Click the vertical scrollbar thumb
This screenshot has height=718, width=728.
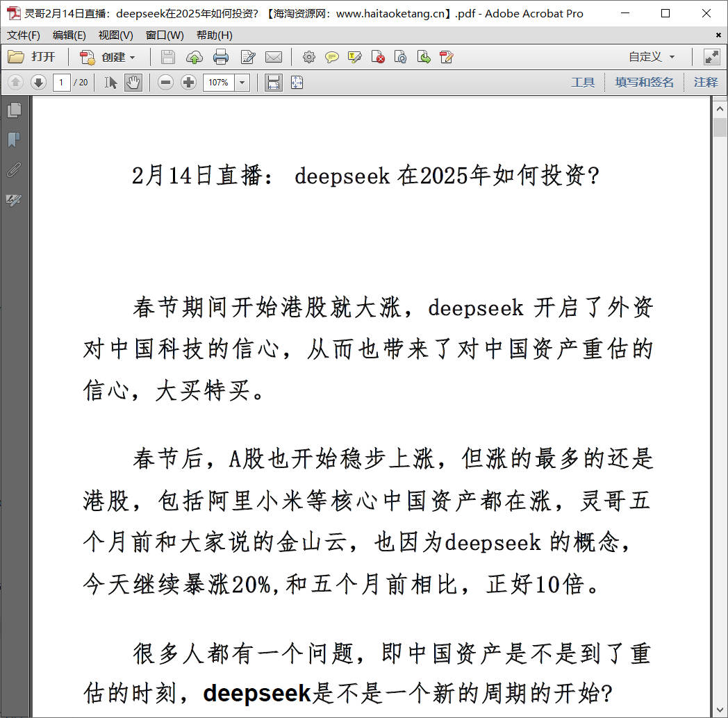(720, 128)
